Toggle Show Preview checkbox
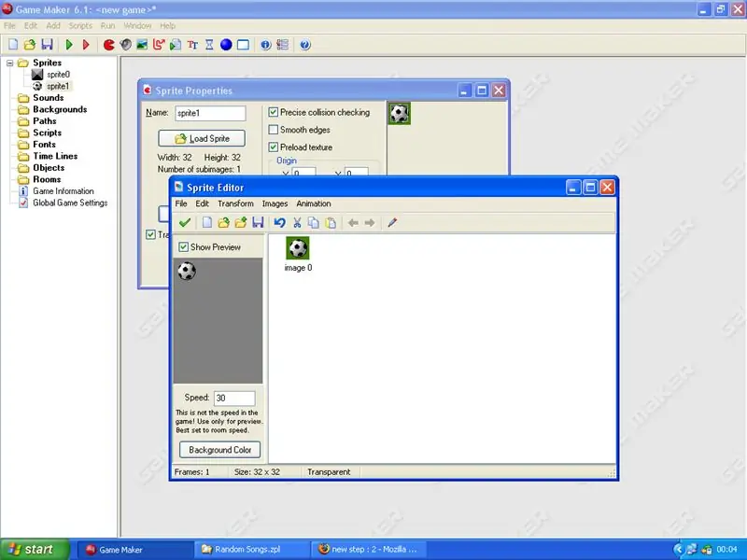 point(183,247)
